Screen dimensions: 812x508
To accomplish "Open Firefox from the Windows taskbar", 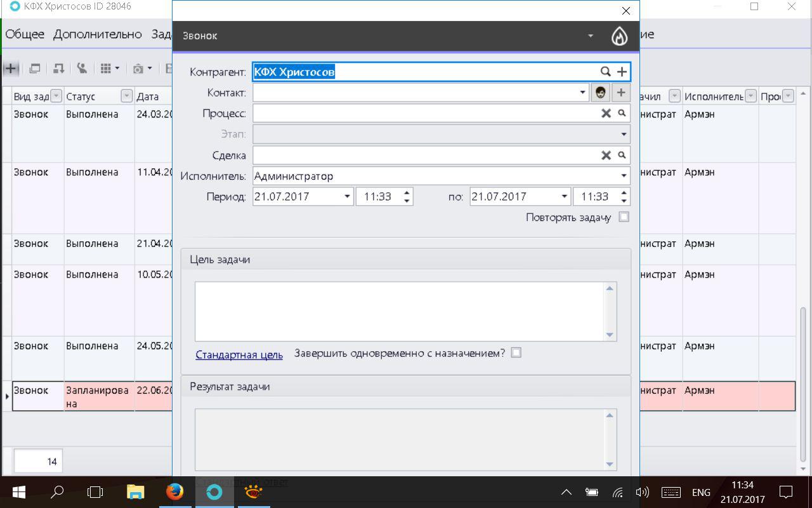I will pyautogui.click(x=174, y=492).
